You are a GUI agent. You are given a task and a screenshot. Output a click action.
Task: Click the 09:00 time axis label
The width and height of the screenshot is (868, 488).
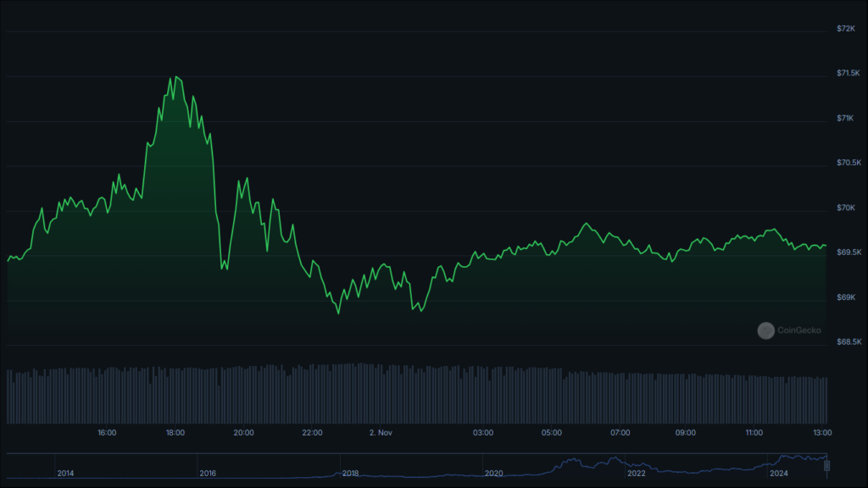tap(685, 433)
